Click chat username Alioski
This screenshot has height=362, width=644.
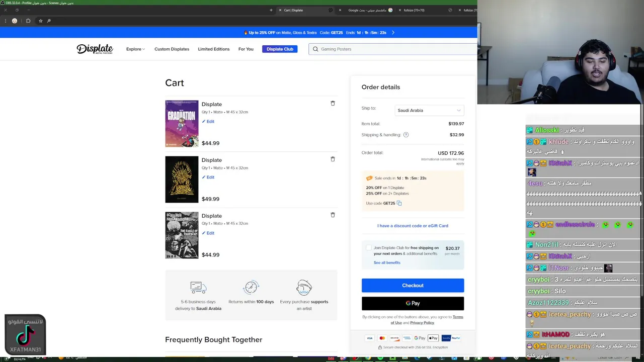coord(547,130)
